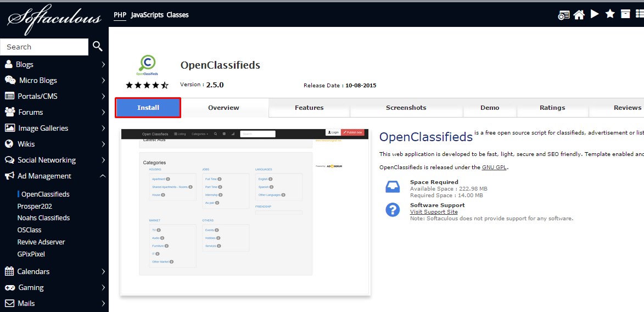Screen dimensions: 644x312
Task: Open the Demo tab
Action: [x=490, y=108]
